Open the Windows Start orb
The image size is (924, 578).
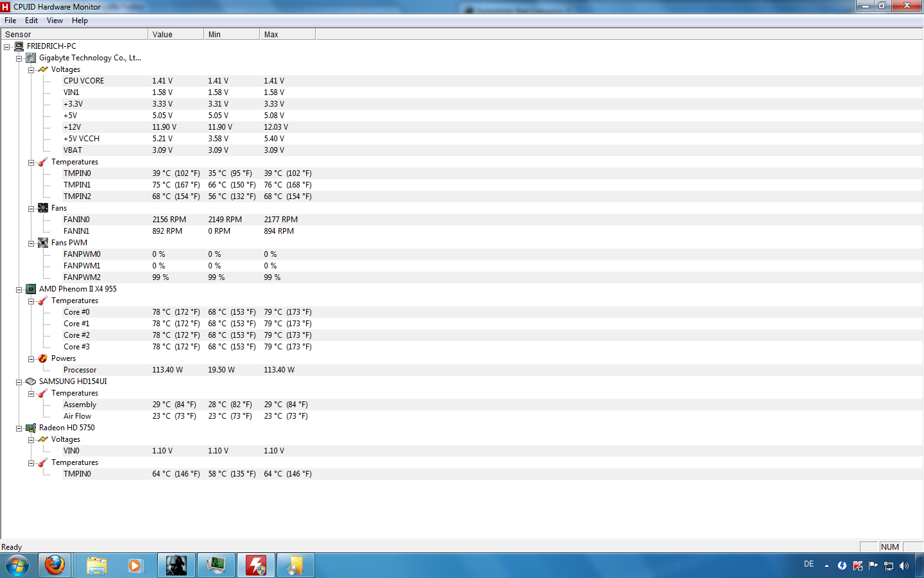pyautogui.click(x=17, y=566)
